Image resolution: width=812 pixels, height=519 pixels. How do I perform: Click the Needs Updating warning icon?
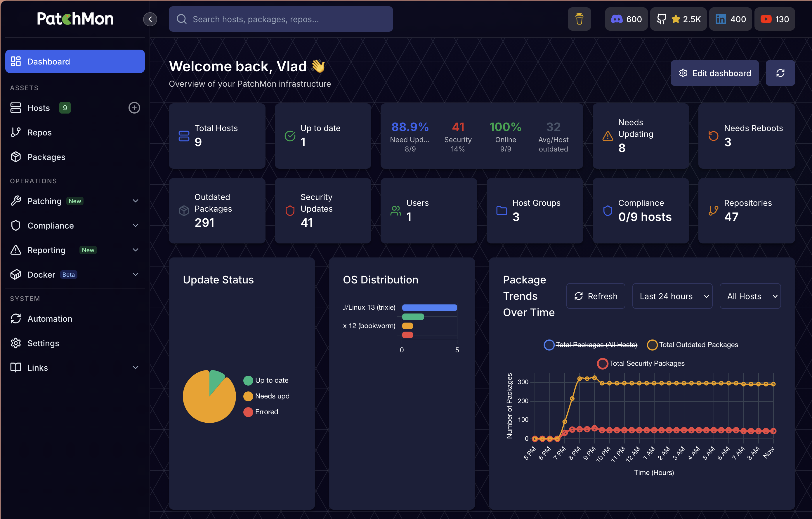[x=608, y=136]
